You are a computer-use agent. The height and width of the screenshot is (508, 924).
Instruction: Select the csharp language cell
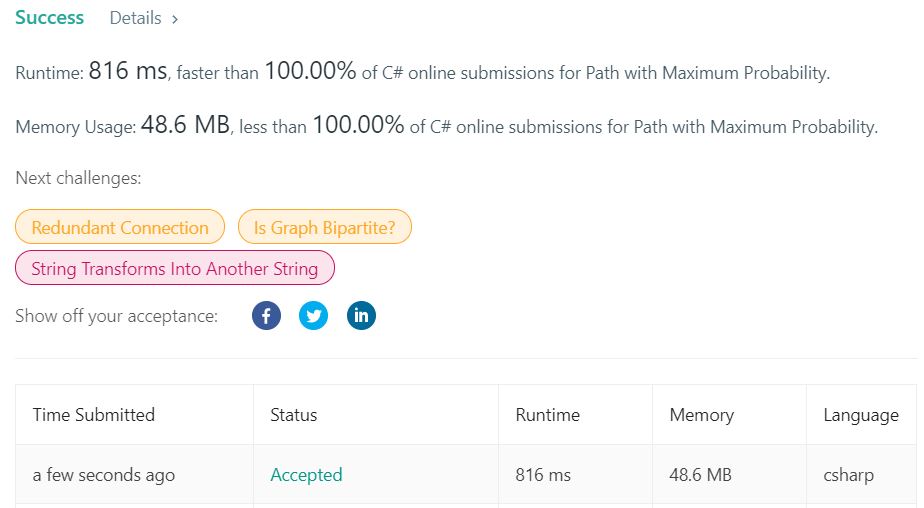click(849, 475)
